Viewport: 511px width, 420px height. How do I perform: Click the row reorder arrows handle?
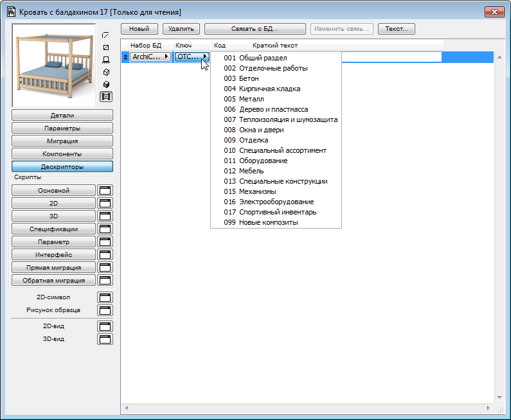(x=125, y=57)
